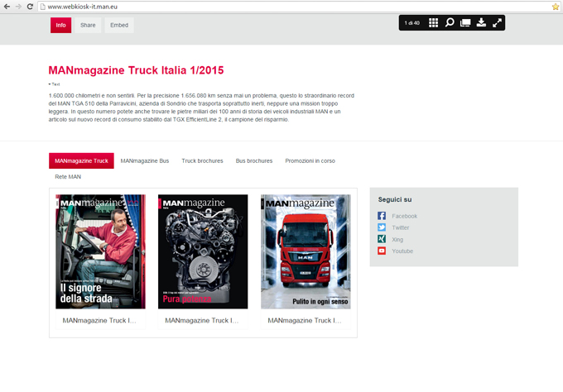Select the MANmagazine Truck category tab
563x392 pixels.
pyautogui.click(x=81, y=160)
